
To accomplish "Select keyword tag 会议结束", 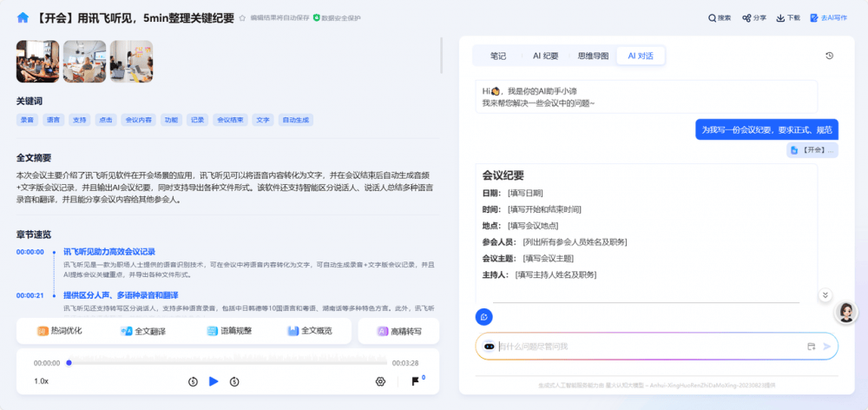I will click(230, 120).
